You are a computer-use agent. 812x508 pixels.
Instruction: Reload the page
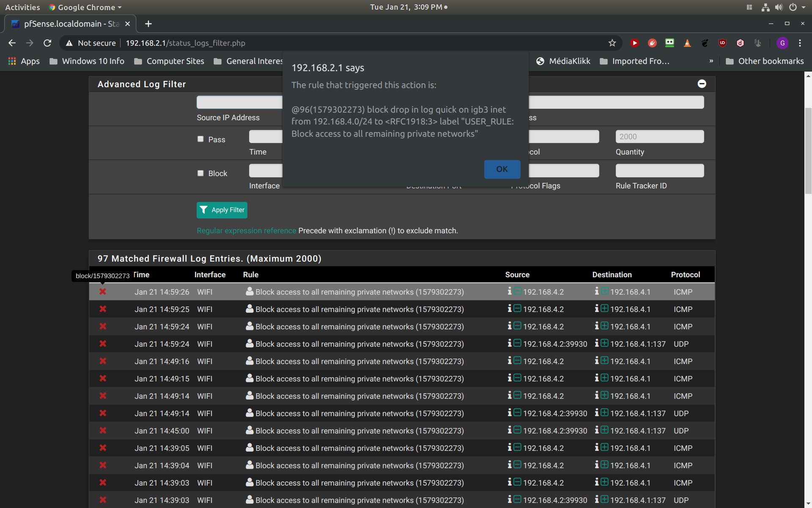coord(47,43)
